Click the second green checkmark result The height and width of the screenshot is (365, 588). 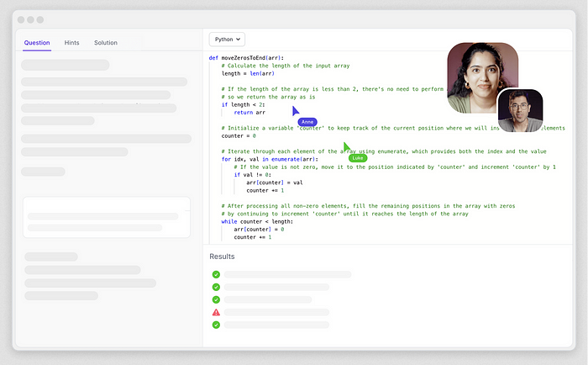pos(216,287)
